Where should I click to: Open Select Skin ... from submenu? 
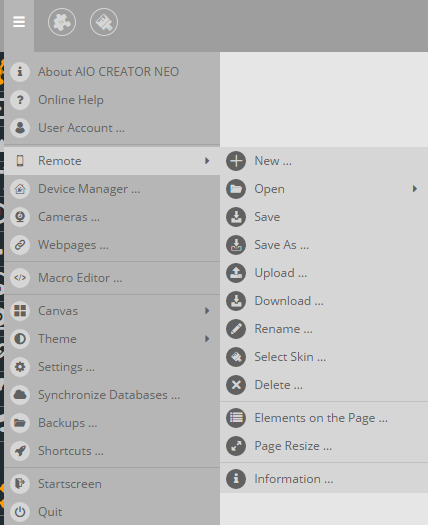(324, 357)
